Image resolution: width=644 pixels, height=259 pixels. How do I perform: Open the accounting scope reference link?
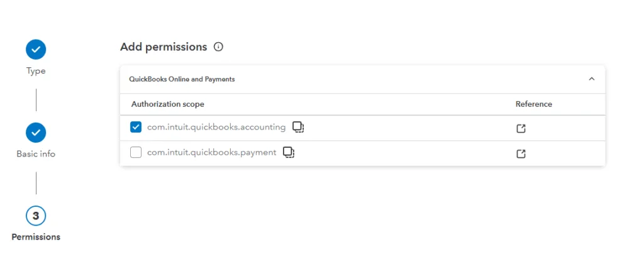coord(521,128)
